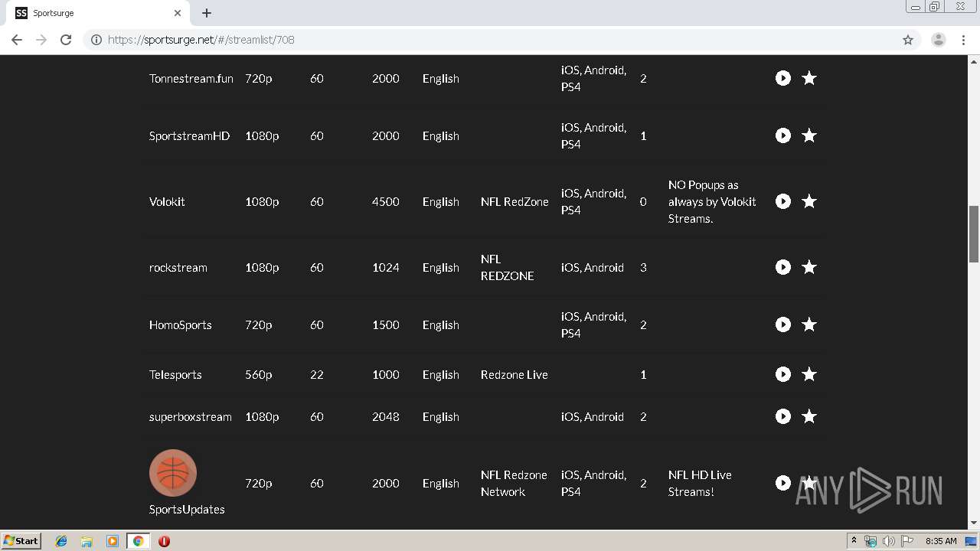
Task: Play the SportstreamHD stream
Action: (782, 135)
